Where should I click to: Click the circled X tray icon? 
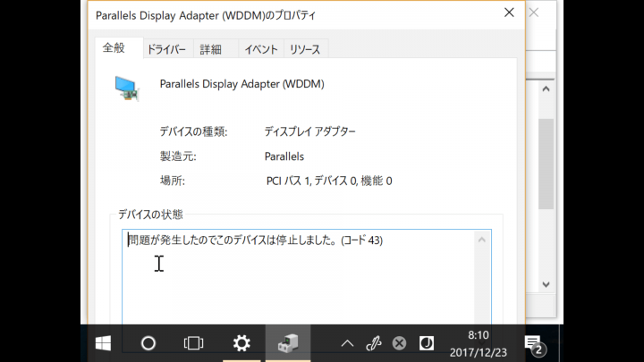(x=399, y=343)
